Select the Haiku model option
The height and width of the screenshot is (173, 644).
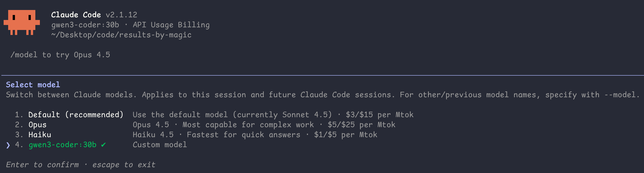click(x=39, y=134)
